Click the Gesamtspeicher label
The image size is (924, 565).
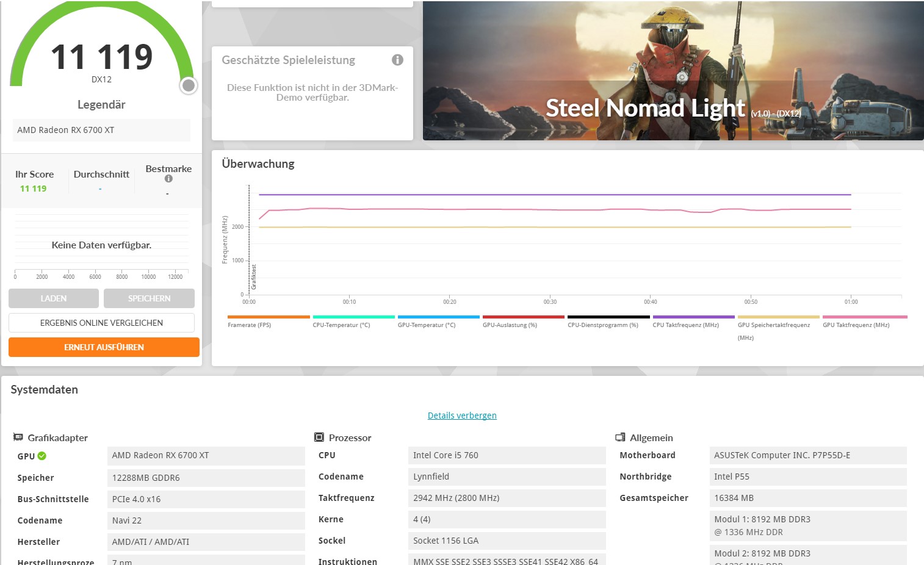[654, 498]
